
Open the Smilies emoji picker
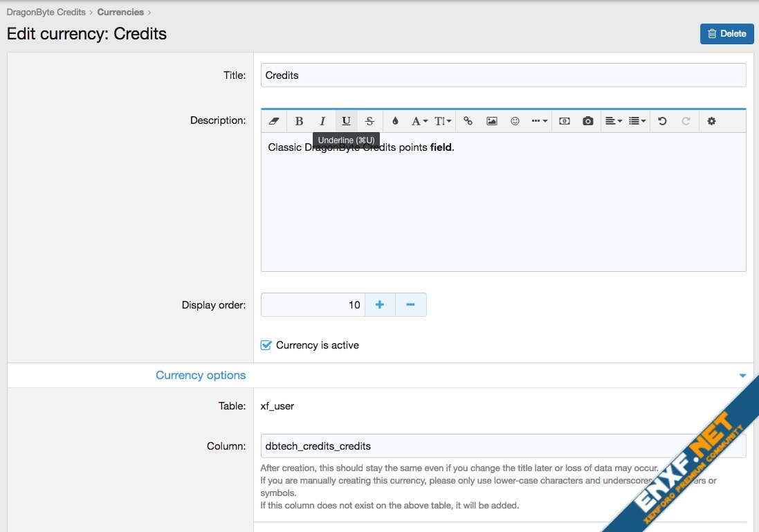click(515, 121)
